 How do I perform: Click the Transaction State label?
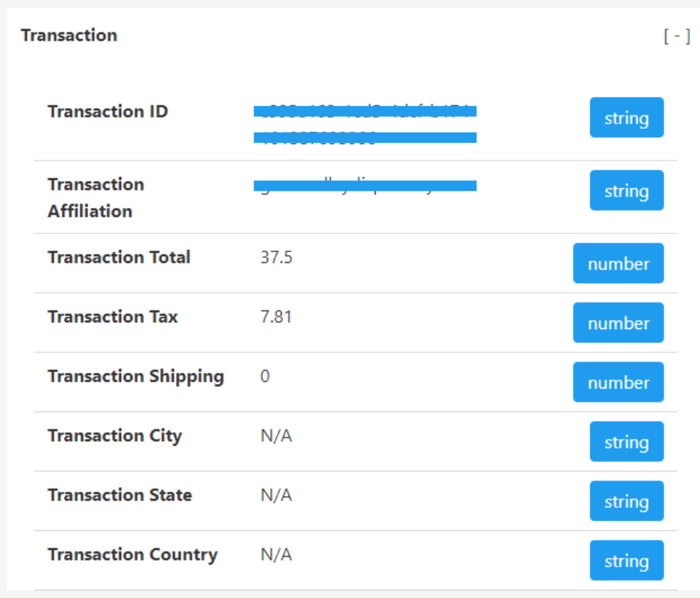[120, 495]
